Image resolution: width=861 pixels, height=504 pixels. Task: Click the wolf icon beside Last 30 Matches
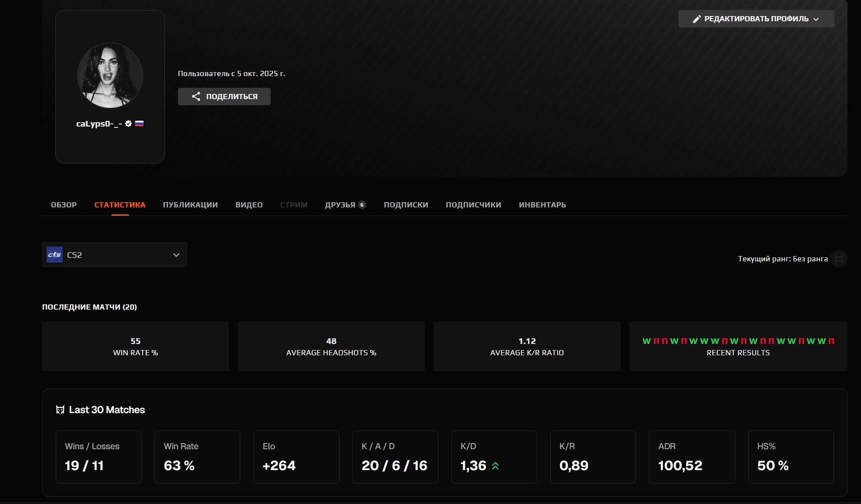point(60,410)
